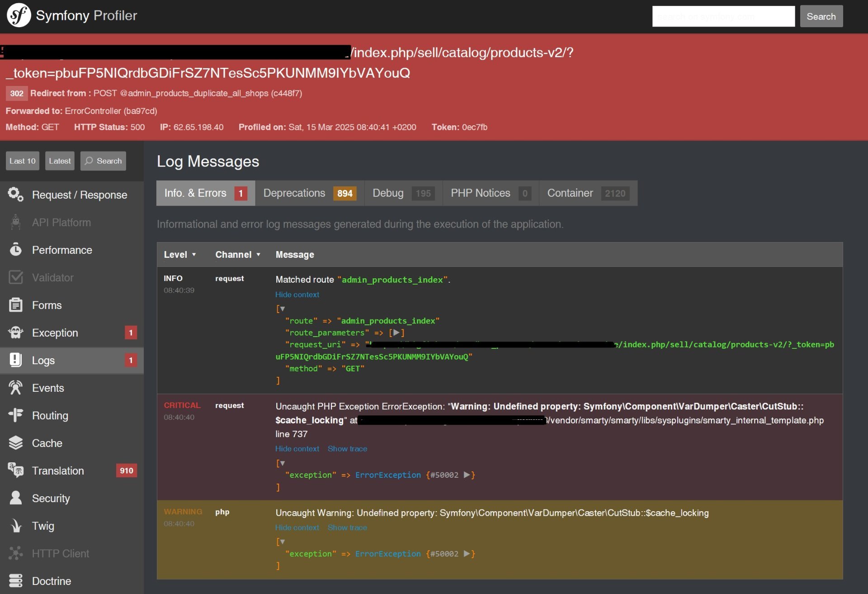Toggle Show trace for WARNING entry
This screenshot has width=868, height=594.
[347, 527]
